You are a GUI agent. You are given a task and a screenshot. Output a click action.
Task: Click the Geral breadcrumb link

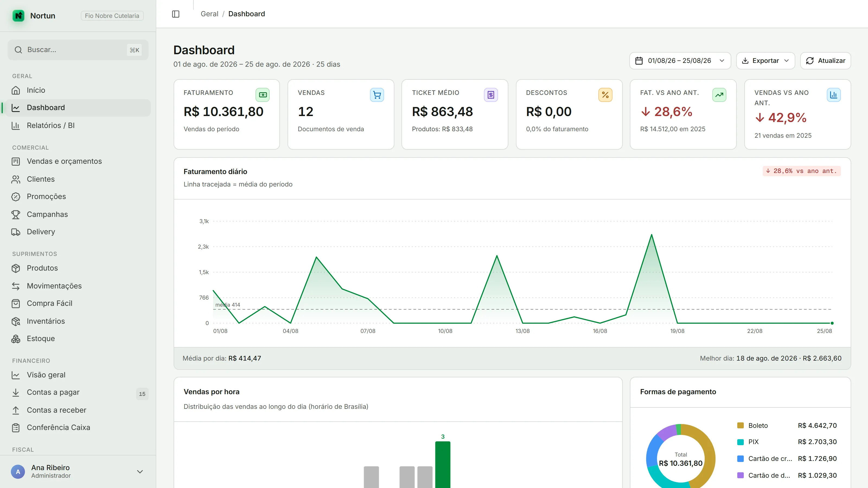click(209, 14)
